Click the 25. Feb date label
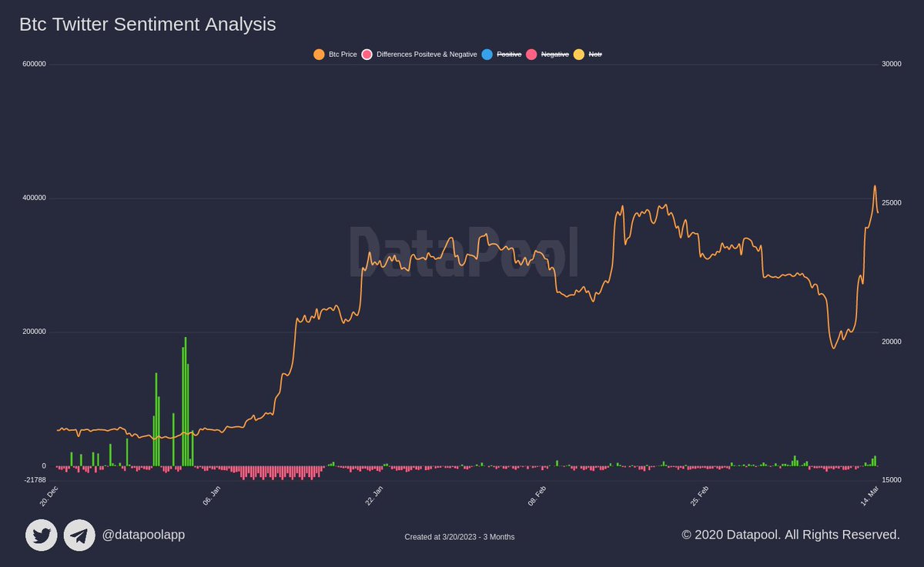This screenshot has width=924, height=567. [x=699, y=496]
